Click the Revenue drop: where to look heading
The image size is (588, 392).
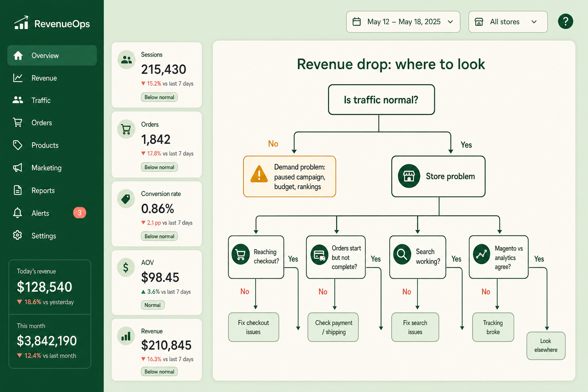point(391,64)
